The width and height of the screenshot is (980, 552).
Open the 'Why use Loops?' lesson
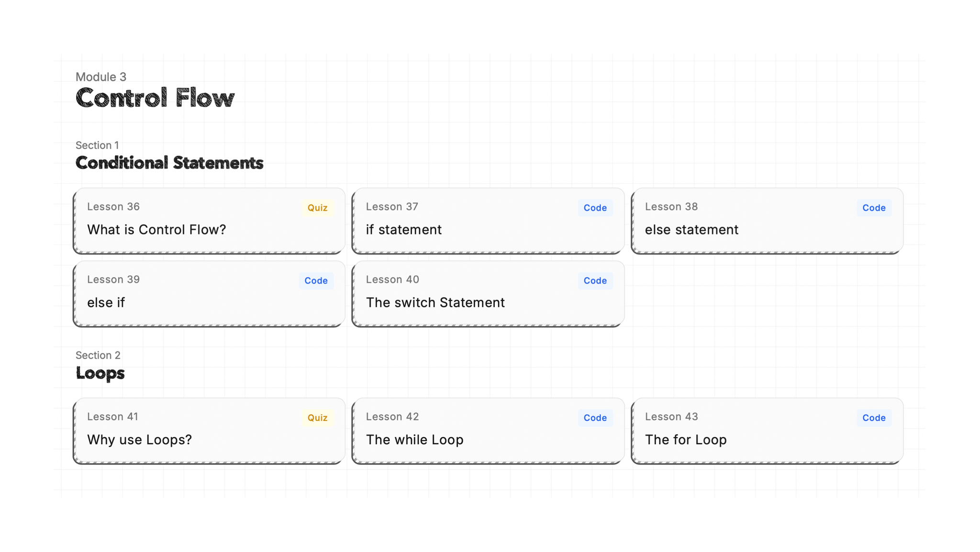[x=209, y=431]
